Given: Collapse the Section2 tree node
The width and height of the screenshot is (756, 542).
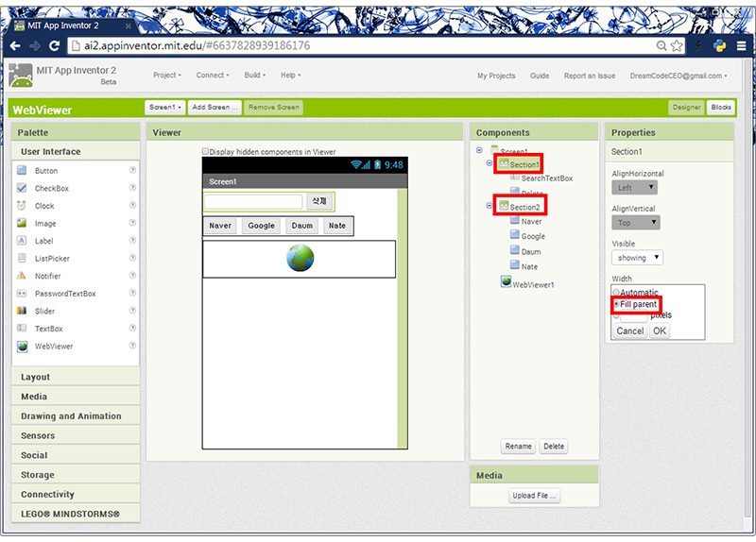Looking at the screenshot, I should [489, 206].
